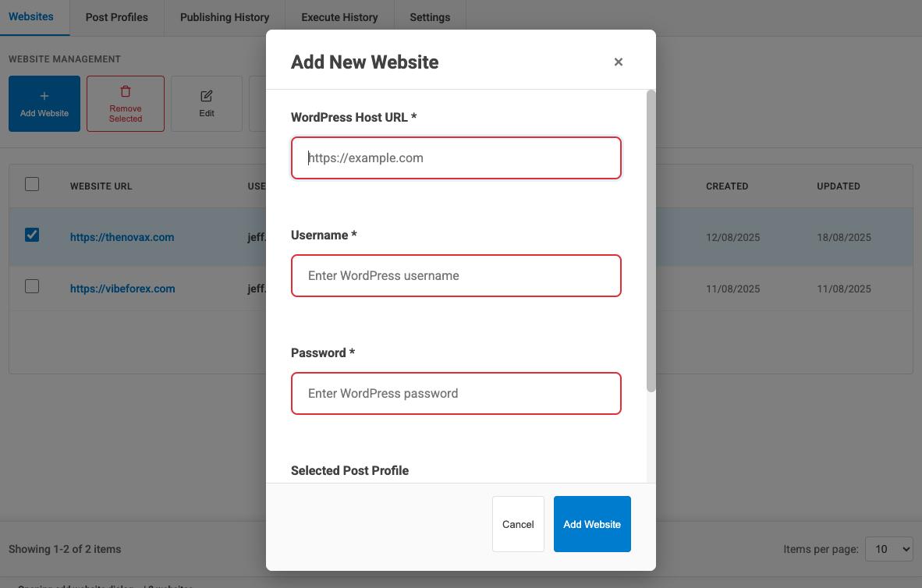Click created date 12/08/2025 cell

tap(732, 238)
